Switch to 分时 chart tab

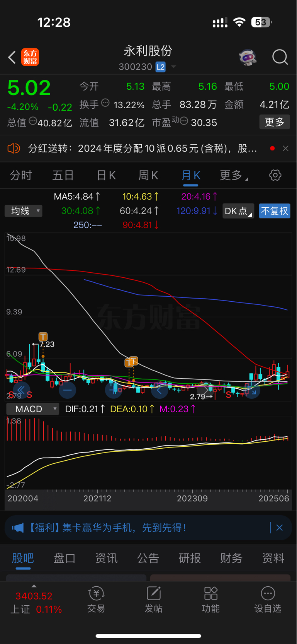(x=21, y=175)
